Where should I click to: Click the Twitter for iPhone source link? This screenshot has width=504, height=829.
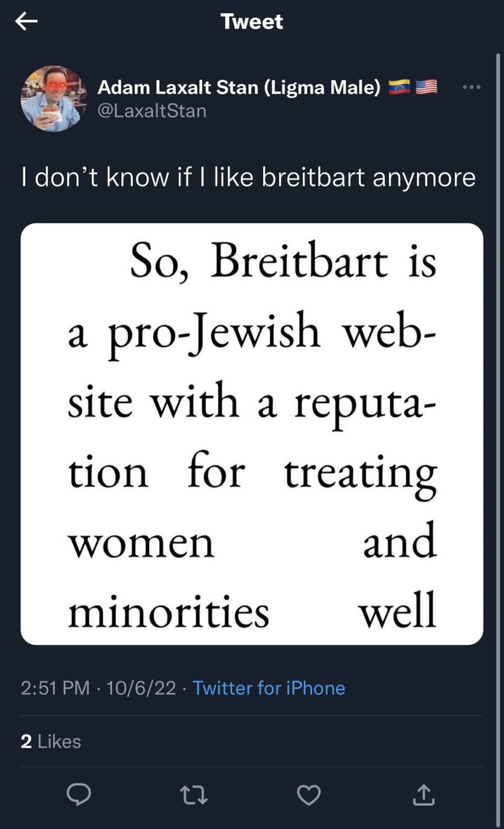click(x=269, y=688)
